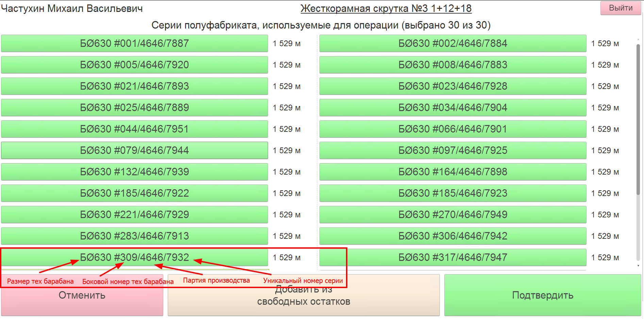644x319 pixels.
Task: Toggle series БØ630 #221/4646/7929
Action: 134,214
